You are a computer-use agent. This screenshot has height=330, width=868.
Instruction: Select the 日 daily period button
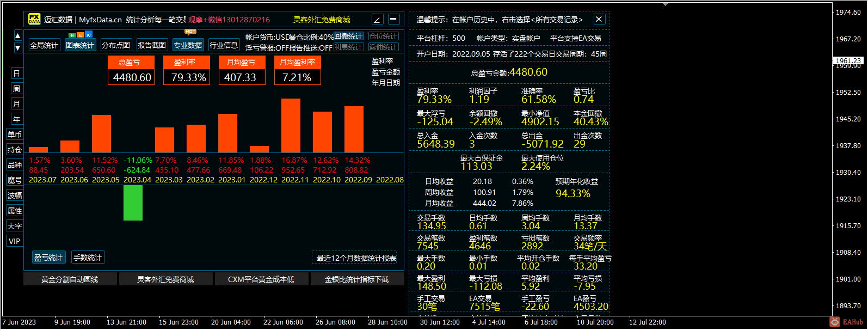[16, 74]
